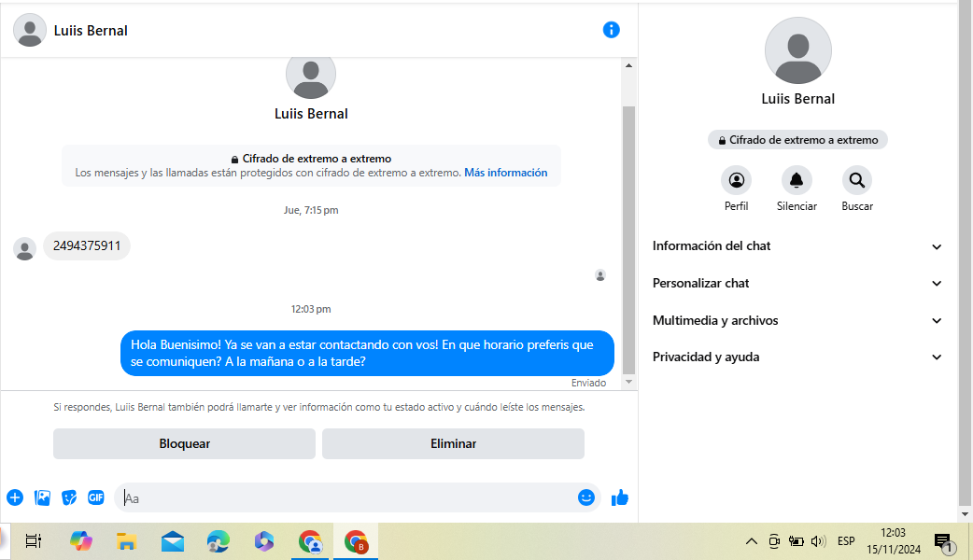973x560 pixels.
Task: Expand Personalizar chat section
Action: pyautogui.click(x=797, y=283)
